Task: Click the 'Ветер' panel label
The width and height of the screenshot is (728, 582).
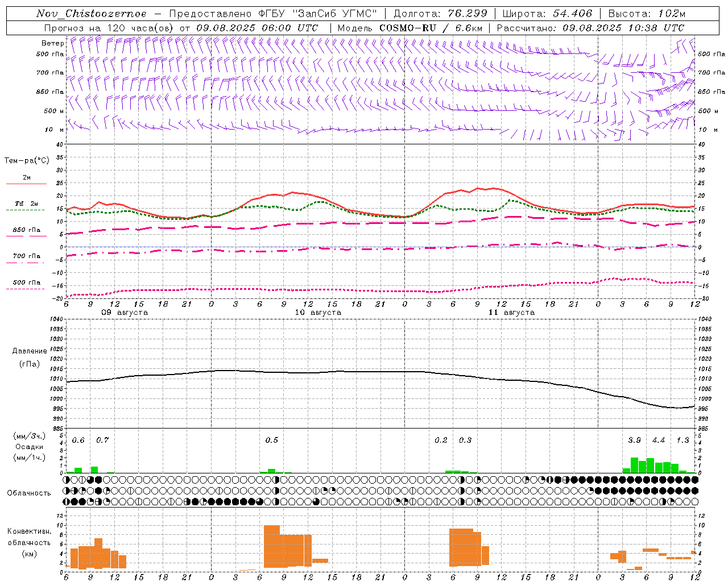Action: coord(52,43)
